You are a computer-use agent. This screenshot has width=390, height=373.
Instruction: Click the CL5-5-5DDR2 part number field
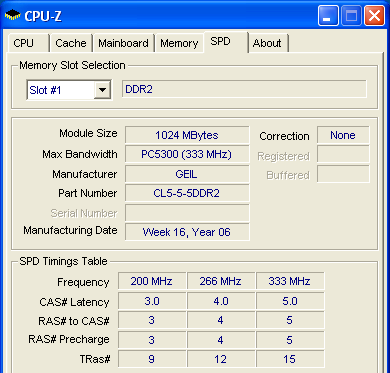187,193
